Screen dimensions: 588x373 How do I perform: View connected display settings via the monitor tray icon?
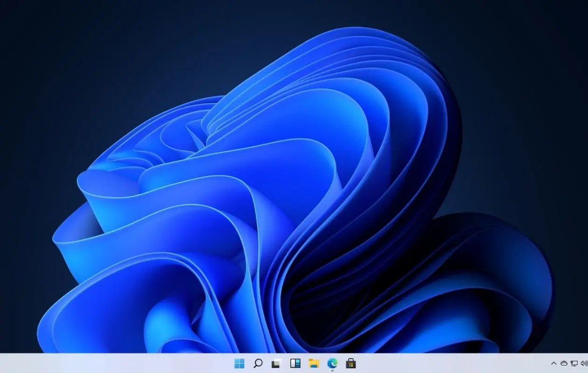(574, 363)
